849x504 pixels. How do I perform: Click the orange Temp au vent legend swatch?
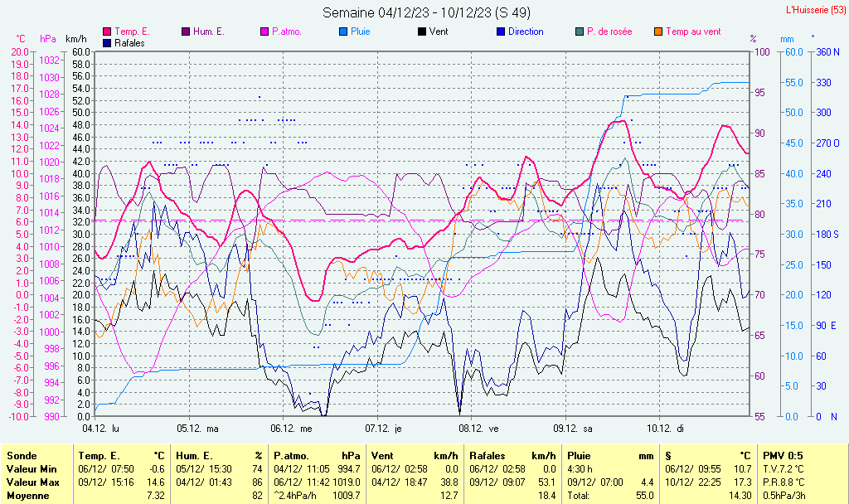click(x=658, y=32)
